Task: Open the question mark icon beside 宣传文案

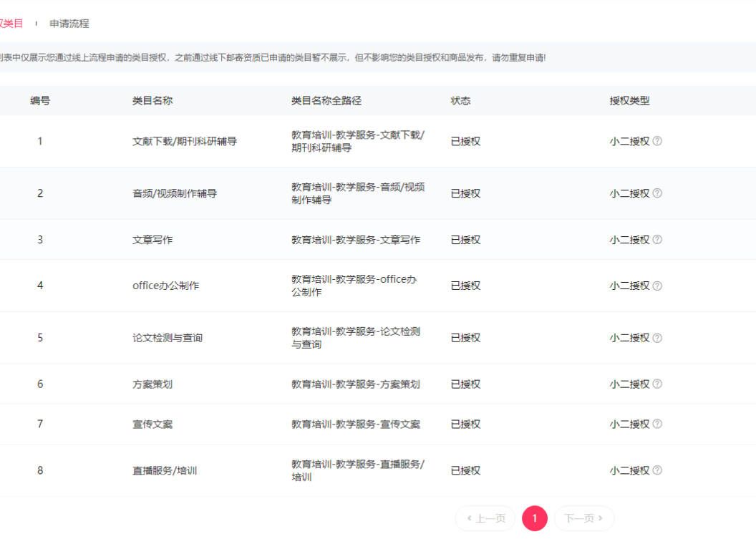Action: point(658,424)
